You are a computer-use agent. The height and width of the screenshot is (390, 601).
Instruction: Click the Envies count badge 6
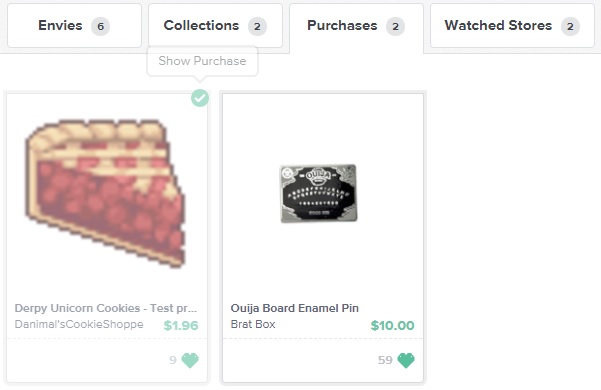100,26
